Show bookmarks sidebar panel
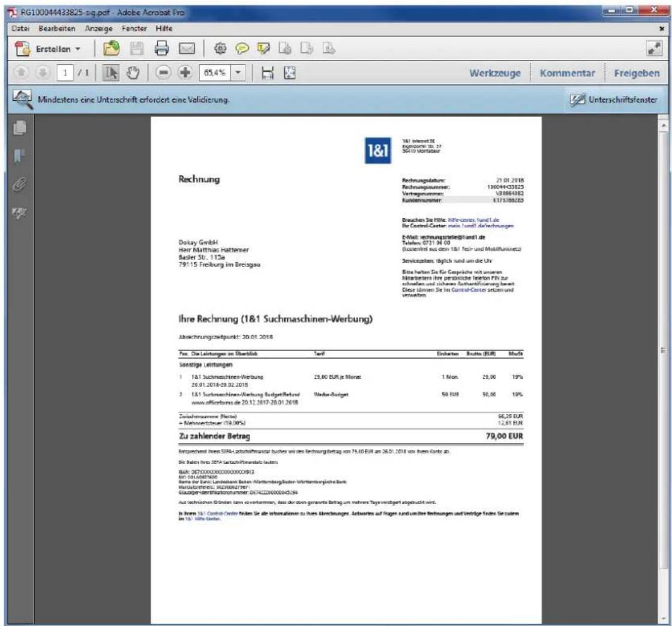This screenshot has width=672, height=626. (19, 156)
